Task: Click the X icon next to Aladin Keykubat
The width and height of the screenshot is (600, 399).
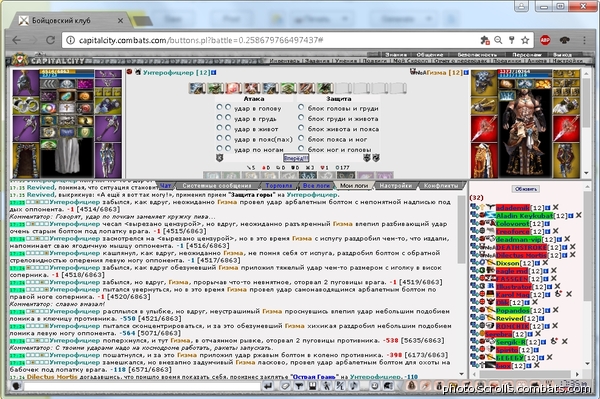Action: point(579,215)
